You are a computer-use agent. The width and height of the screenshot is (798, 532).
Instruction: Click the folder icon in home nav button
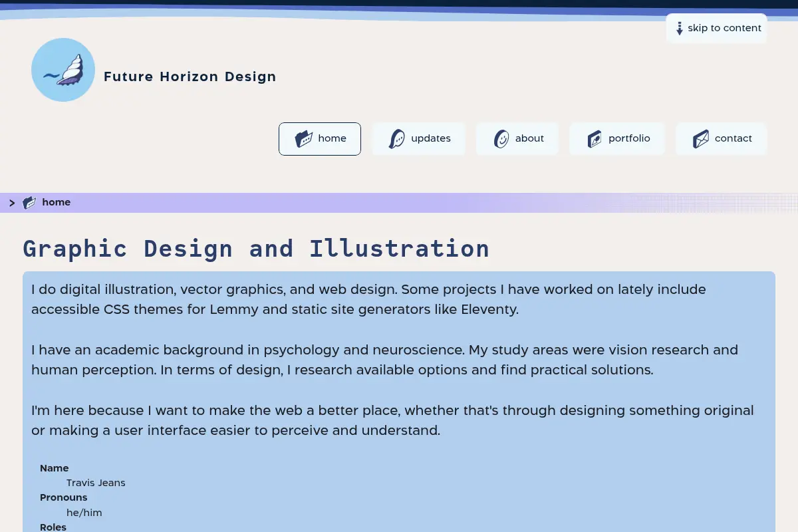[x=304, y=139]
